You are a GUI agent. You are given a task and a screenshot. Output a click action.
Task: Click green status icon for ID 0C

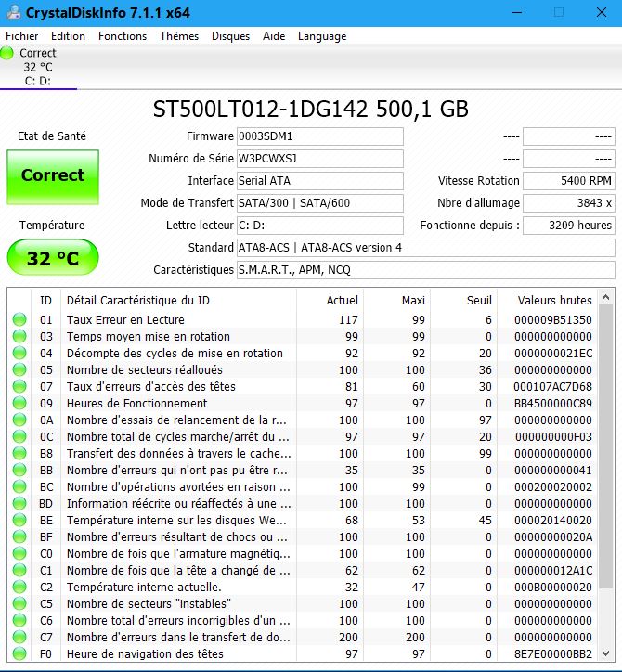[19, 437]
